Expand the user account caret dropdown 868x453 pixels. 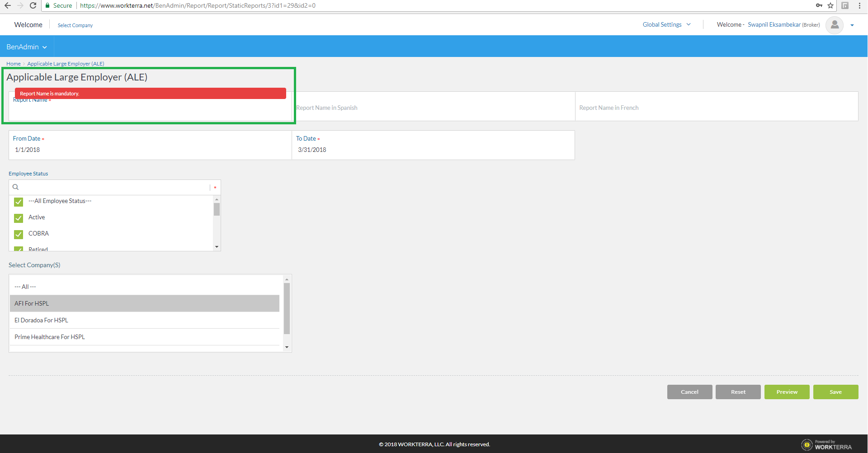[852, 25]
